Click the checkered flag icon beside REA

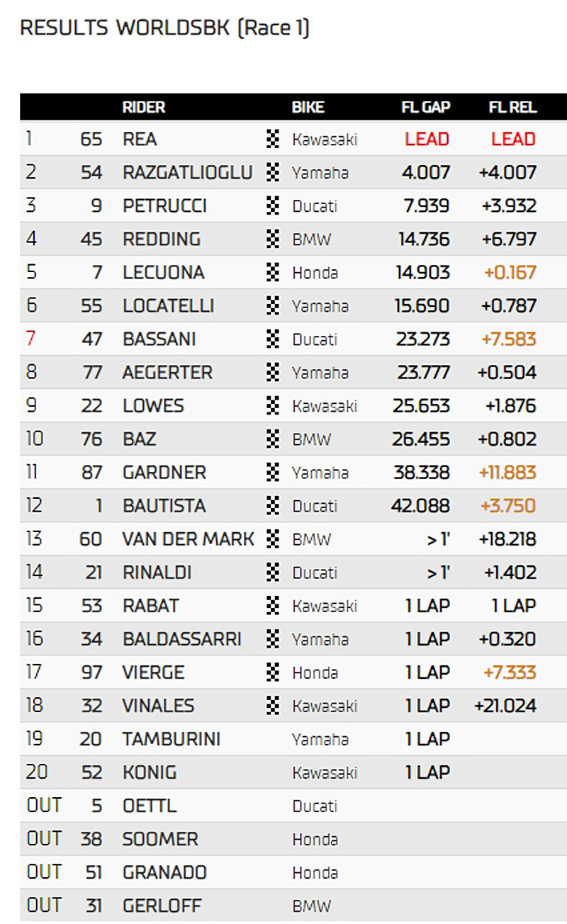[x=273, y=139]
